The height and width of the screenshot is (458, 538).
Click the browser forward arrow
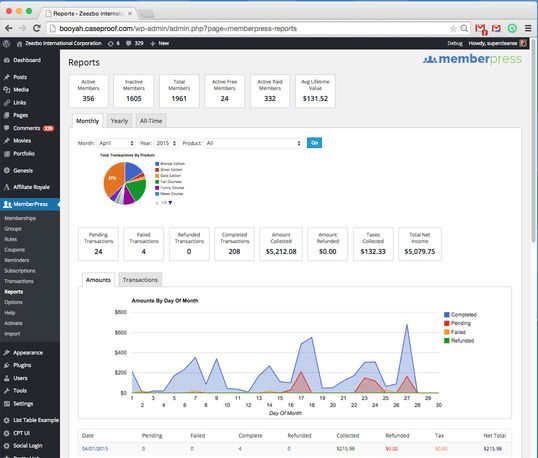[23, 28]
